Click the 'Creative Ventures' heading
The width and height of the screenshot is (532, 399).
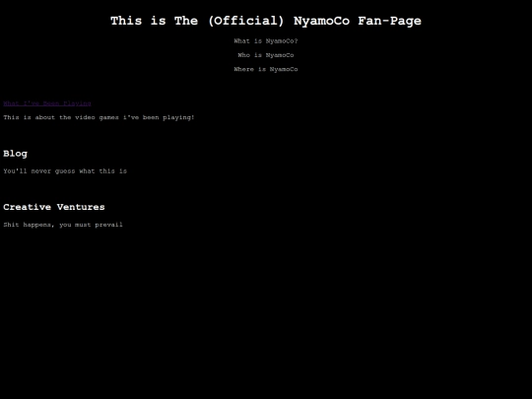click(x=54, y=207)
